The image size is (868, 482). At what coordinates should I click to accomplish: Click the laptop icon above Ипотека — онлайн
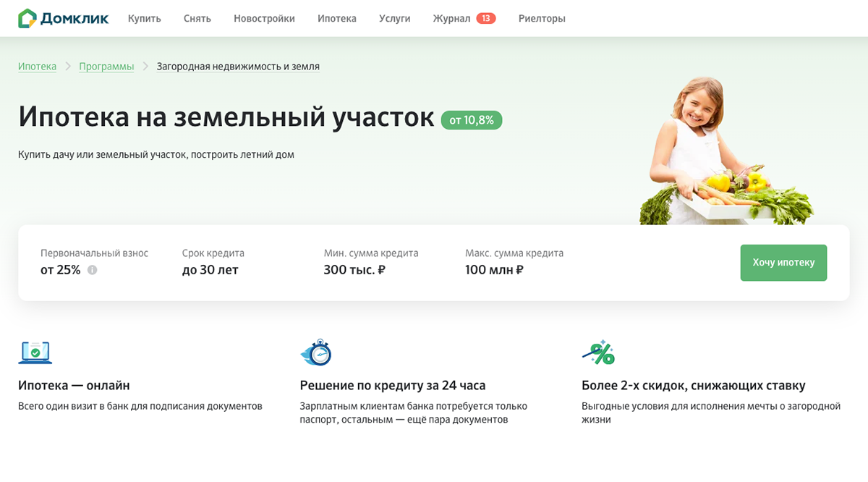pos(35,352)
